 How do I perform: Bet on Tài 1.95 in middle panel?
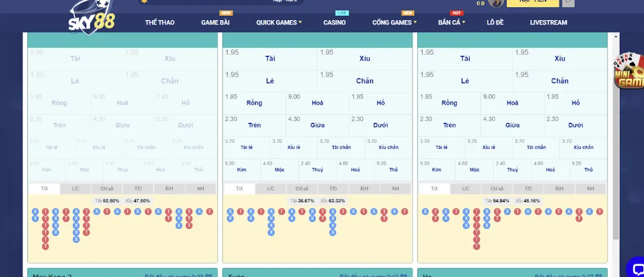pos(270,58)
